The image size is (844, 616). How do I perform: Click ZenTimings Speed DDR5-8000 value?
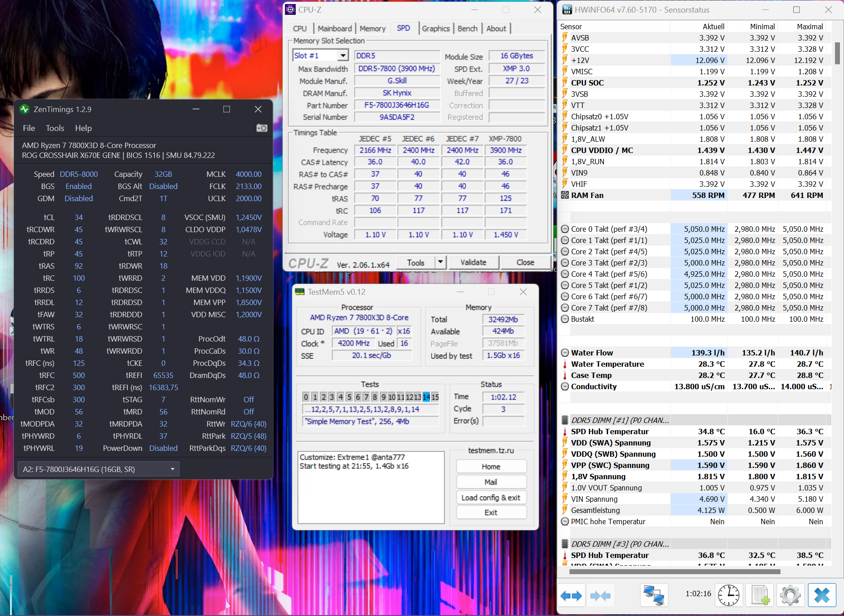79,174
